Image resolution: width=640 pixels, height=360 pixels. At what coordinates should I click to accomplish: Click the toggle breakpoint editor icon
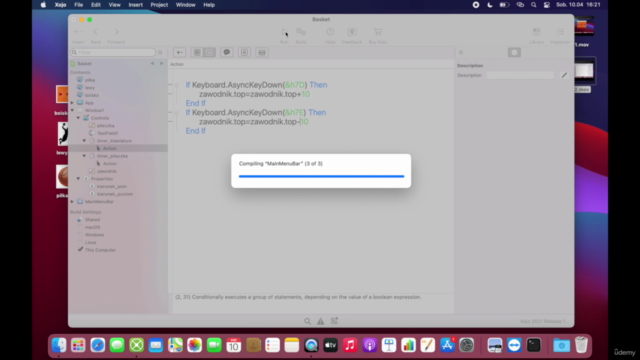pyautogui.click(x=244, y=52)
